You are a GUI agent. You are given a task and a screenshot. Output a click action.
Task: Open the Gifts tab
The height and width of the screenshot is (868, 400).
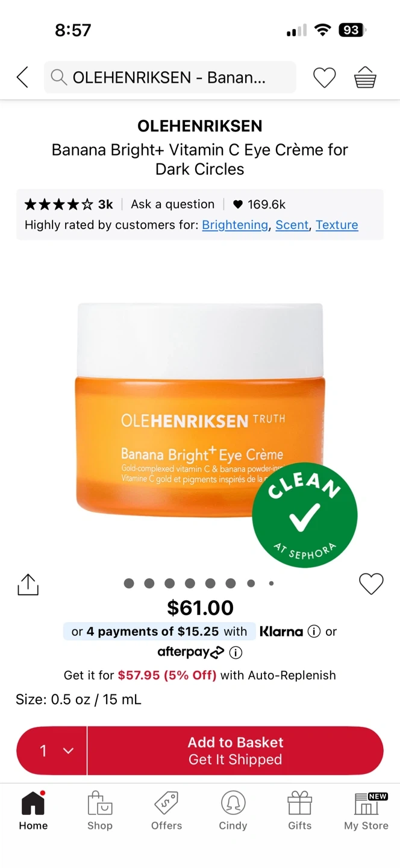click(299, 811)
